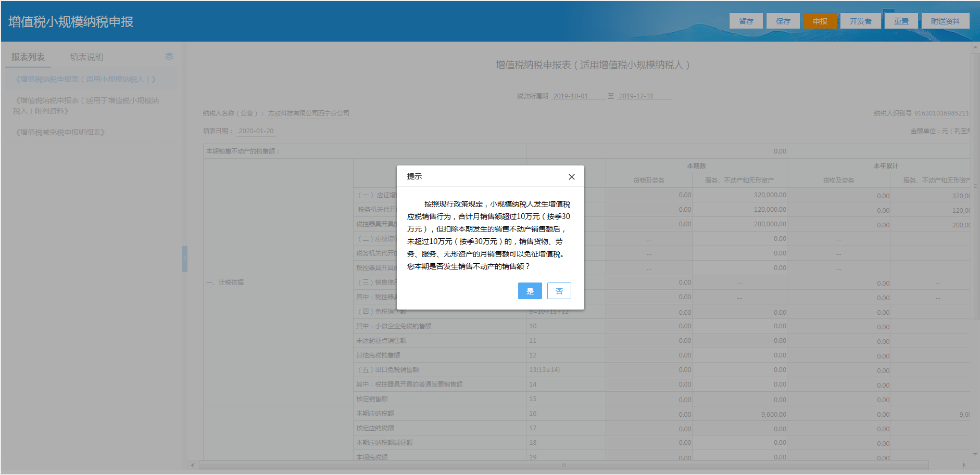Click the 保存 button

click(783, 21)
